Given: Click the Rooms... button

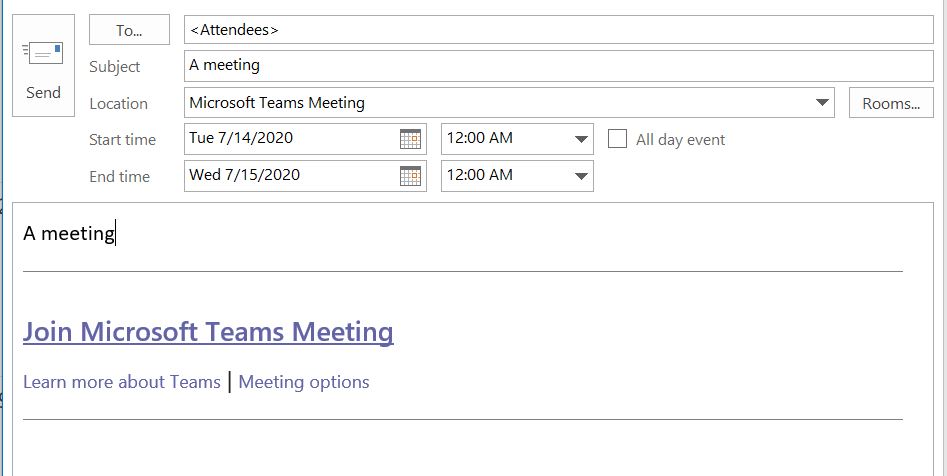Looking at the screenshot, I should coord(891,103).
